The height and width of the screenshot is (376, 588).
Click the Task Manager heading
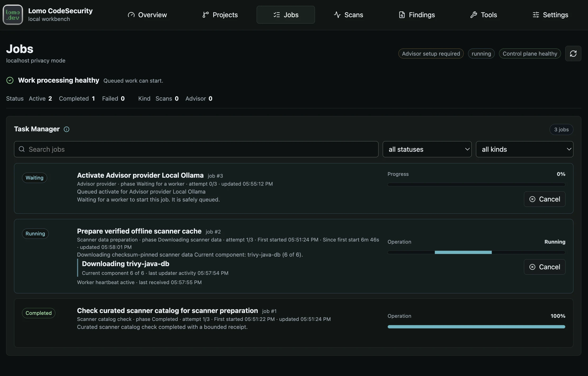[37, 129]
